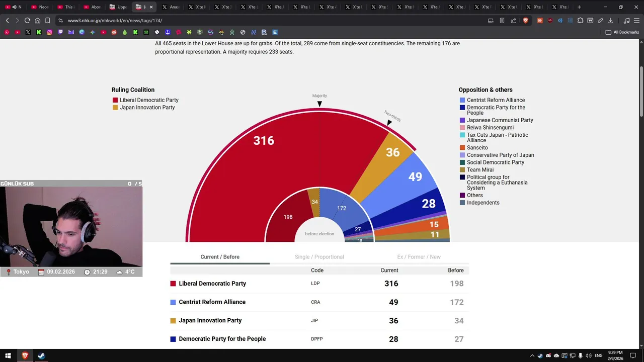Viewport: 644px width, 362px height.
Task: Open the speaker volume tray icon
Action: [x=588, y=355]
